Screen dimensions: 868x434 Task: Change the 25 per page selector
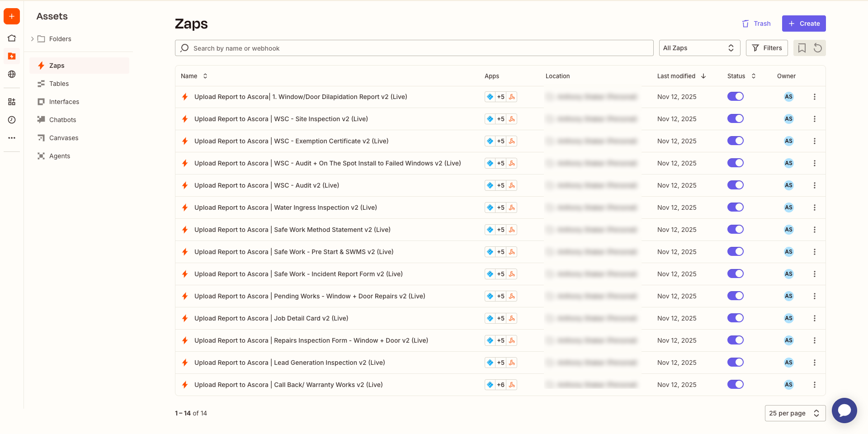coord(795,413)
